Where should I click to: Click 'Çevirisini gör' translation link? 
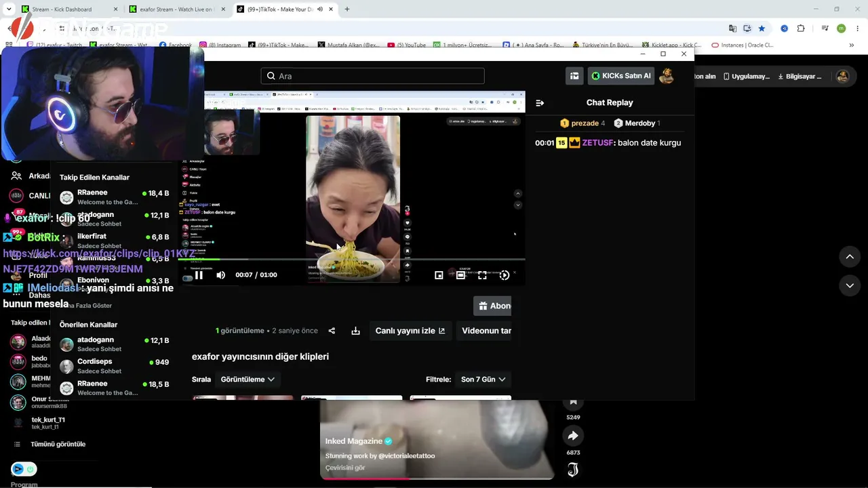(345, 468)
